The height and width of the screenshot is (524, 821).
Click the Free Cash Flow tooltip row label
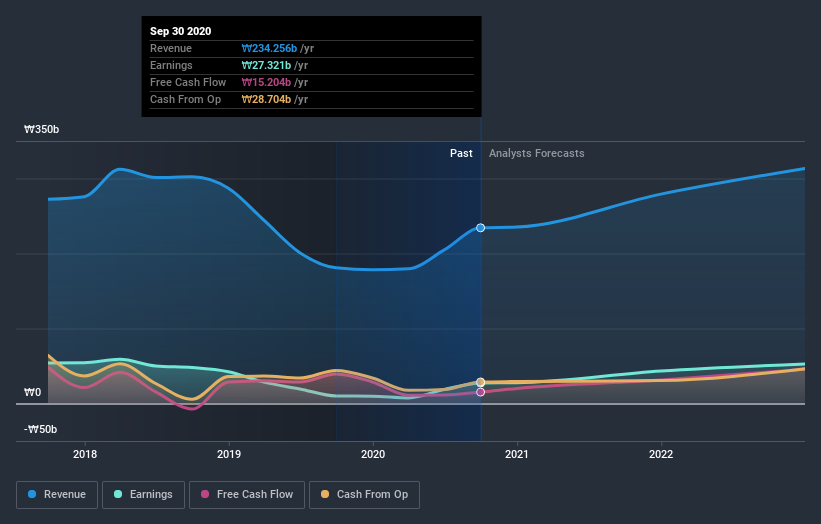[x=188, y=82]
